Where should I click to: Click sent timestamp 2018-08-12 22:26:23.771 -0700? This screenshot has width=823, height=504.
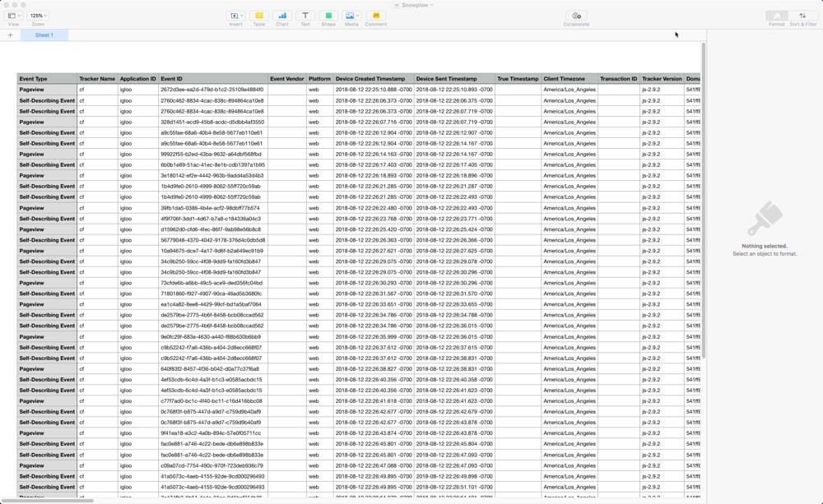(x=454, y=219)
